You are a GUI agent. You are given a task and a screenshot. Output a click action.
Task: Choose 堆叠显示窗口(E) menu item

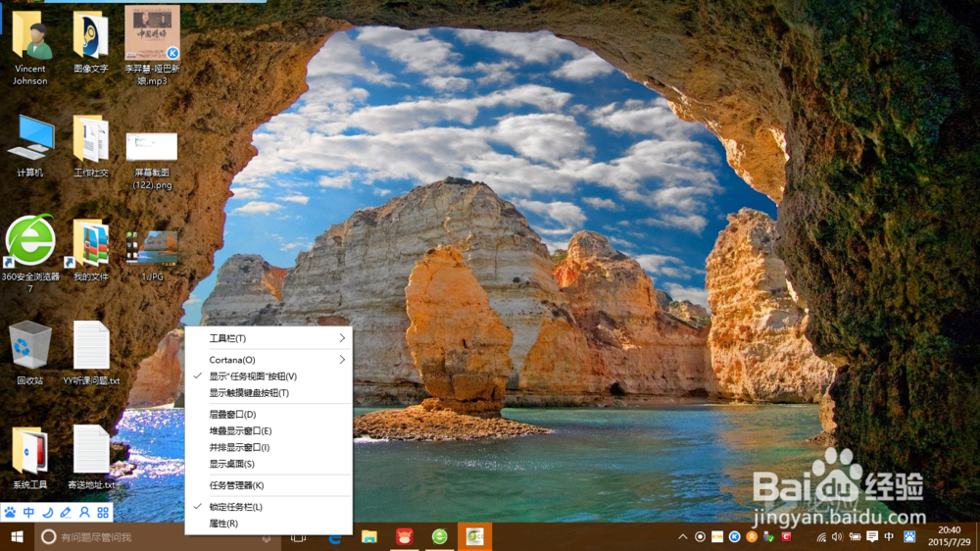(x=269, y=431)
